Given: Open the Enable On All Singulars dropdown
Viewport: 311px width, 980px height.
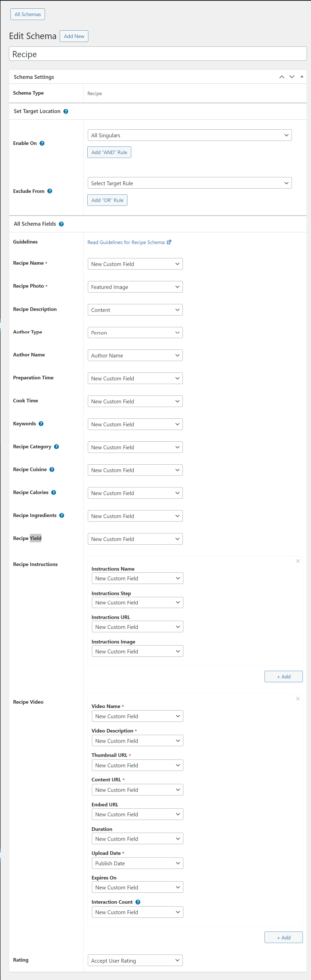Looking at the screenshot, I should pos(189,135).
